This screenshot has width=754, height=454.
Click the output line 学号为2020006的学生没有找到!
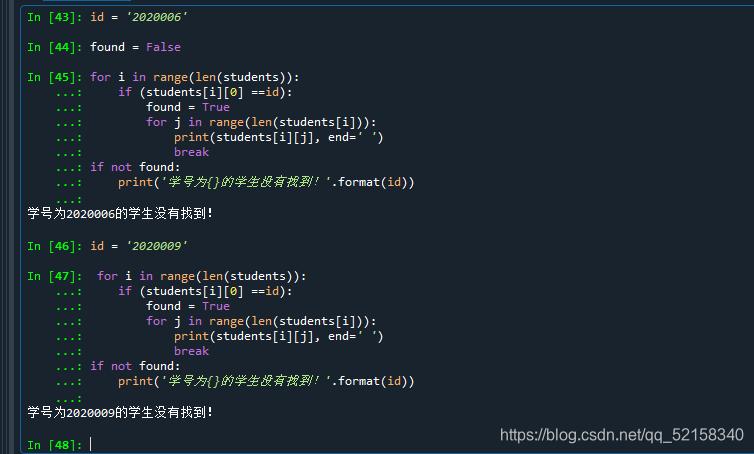click(120, 213)
